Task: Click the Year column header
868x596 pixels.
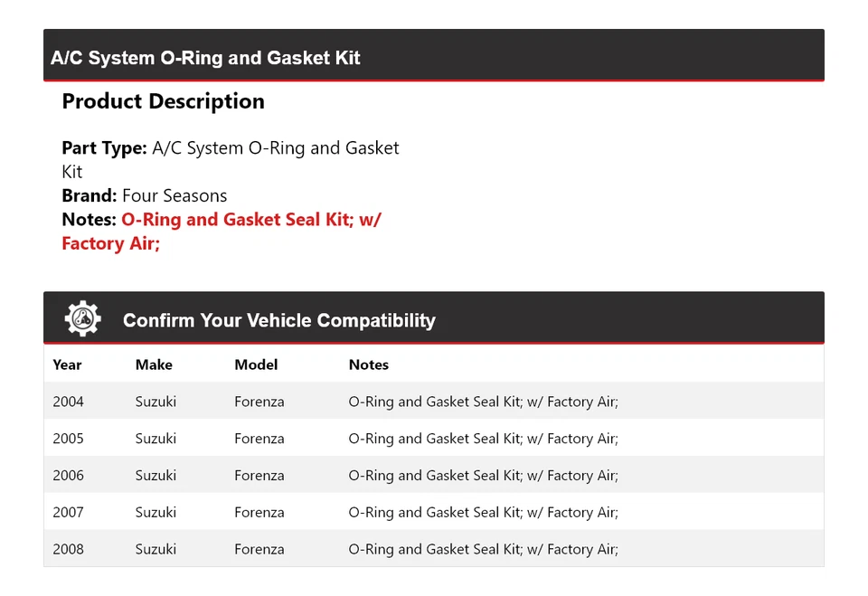Action: click(x=67, y=364)
